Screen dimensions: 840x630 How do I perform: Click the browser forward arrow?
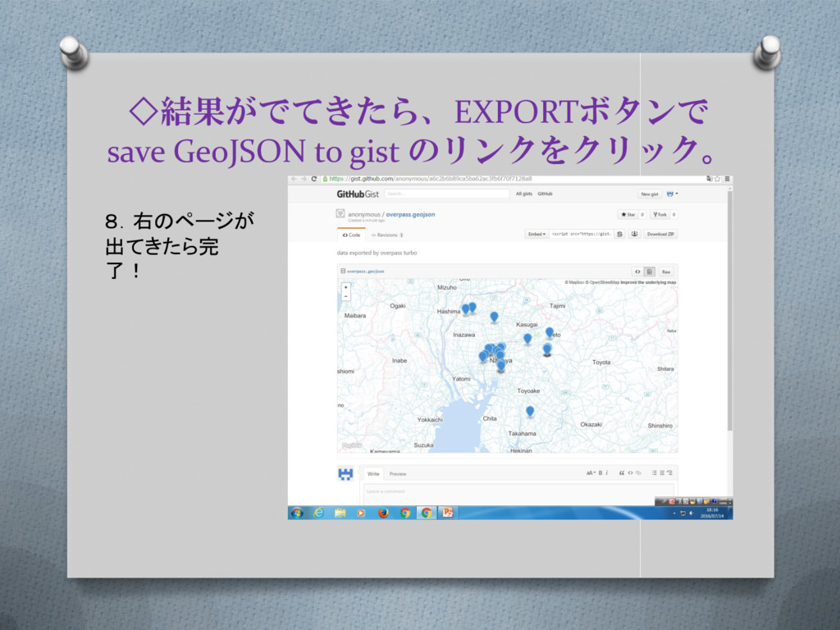coord(304,179)
